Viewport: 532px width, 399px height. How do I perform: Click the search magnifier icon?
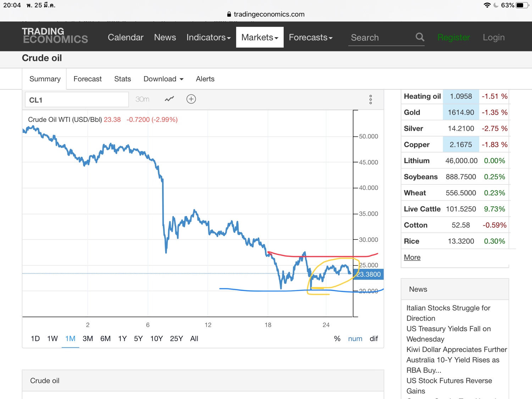click(x=420, y=37)
